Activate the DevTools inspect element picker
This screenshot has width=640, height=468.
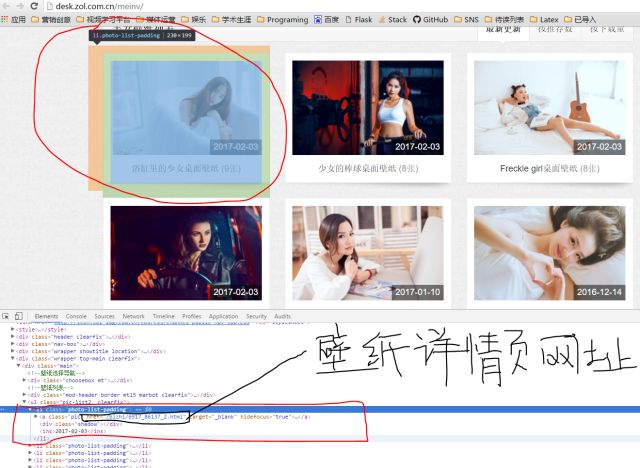click(6, 316)
